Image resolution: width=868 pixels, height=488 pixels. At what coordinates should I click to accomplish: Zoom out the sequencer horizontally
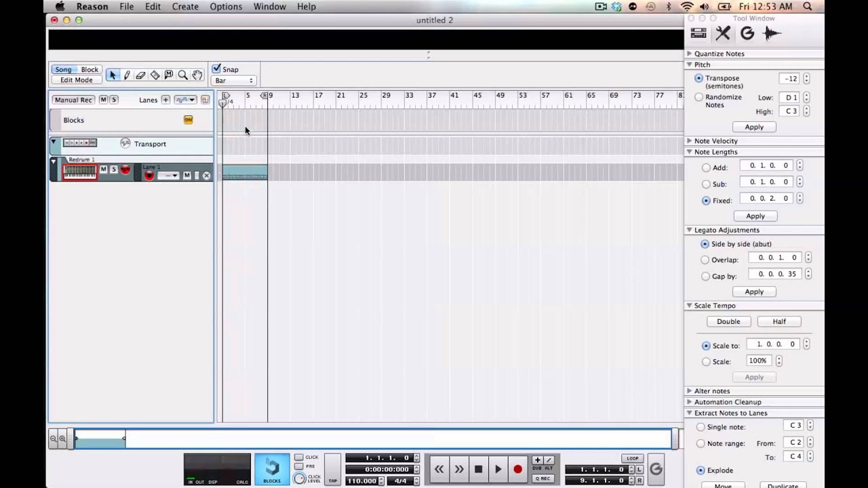point(53,439)
